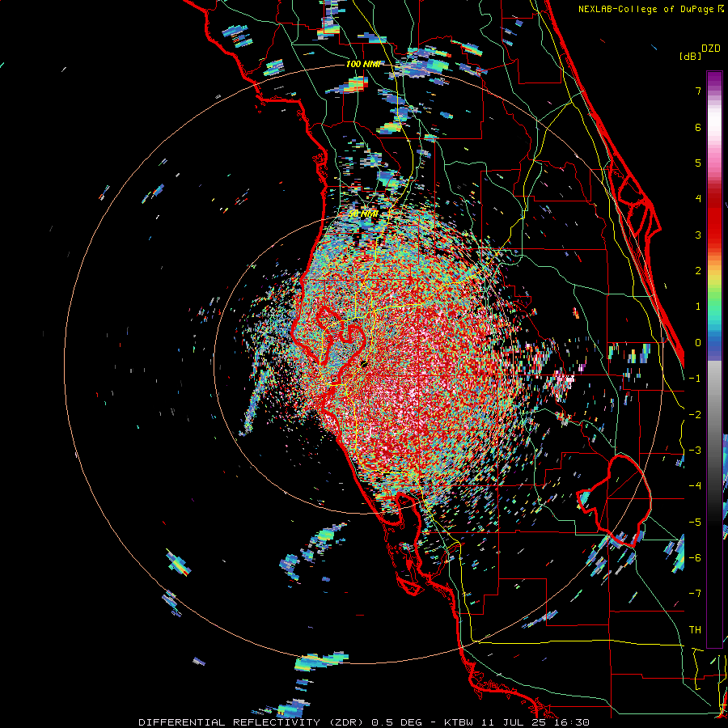Image resolution: width=728 pixels, height=728 pixels.
Task: Click the 1 value on ZDR scale
Action: (698, 307)
